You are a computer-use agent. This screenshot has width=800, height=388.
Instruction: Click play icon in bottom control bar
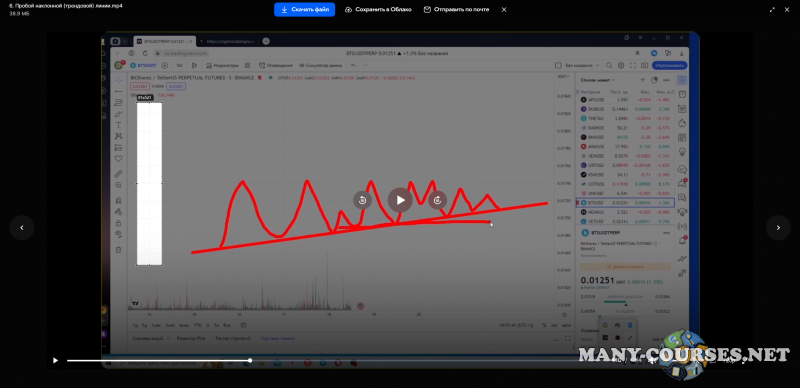(55, 360)
